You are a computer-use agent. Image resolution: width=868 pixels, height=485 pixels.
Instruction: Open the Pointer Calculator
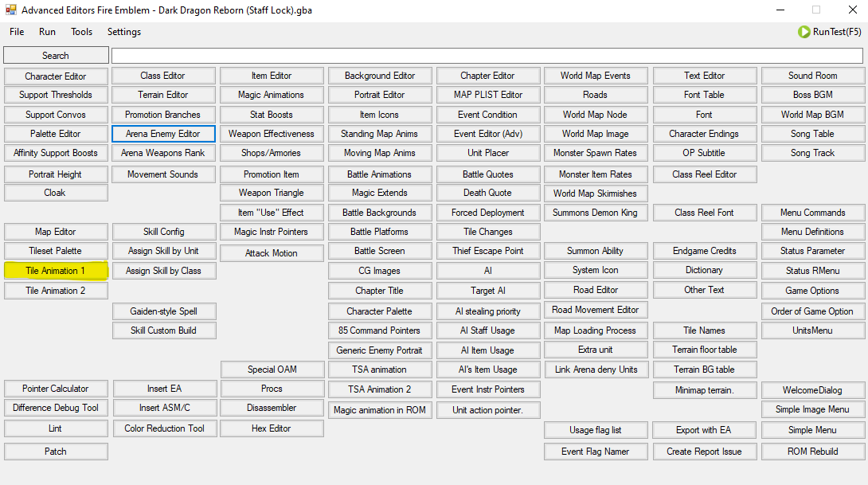click(x=56, y=389)
